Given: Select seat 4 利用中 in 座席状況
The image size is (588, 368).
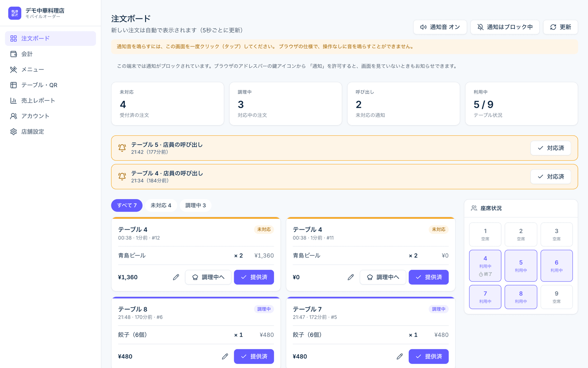Looking at the screenshot, I should click(x=485, y=266).
